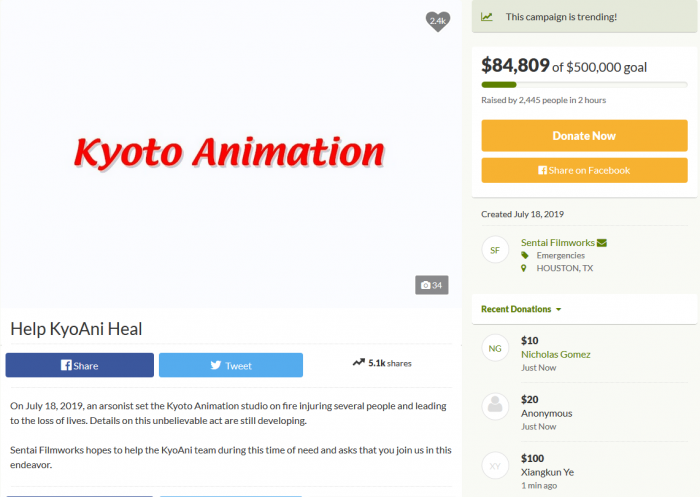Screen dimensions: 700x497
Task: Open the Sentai Filmworks organizer link
Action: point(557,243)
